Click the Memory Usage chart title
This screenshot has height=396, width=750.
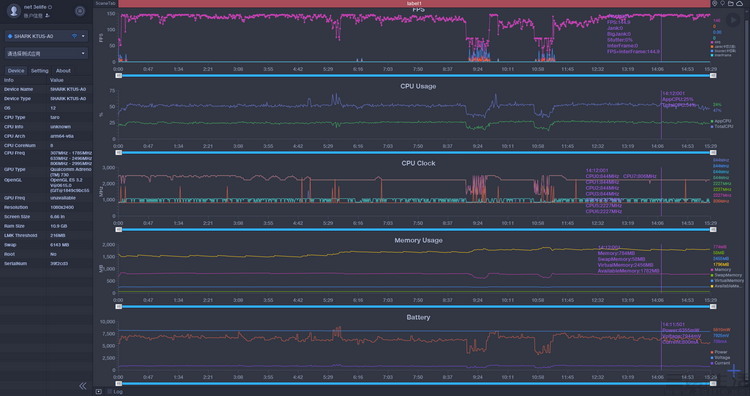(418, 240)
